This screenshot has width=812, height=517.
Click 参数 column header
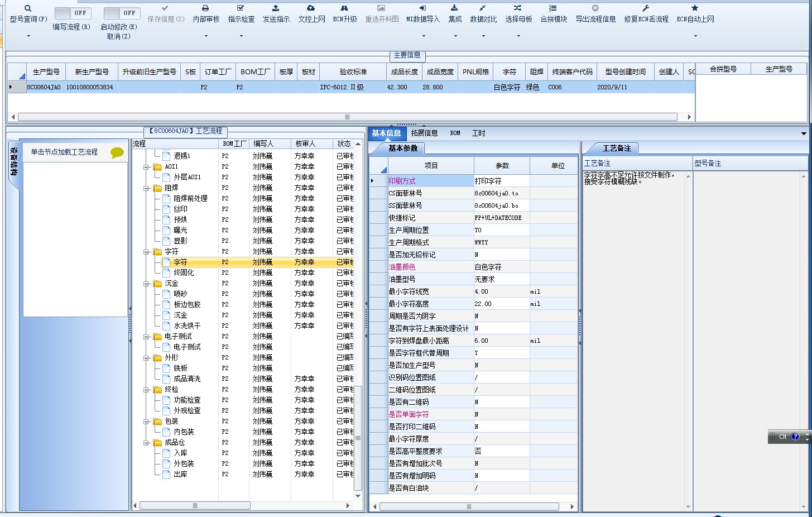pyautogui.click(x=502, y=165)
